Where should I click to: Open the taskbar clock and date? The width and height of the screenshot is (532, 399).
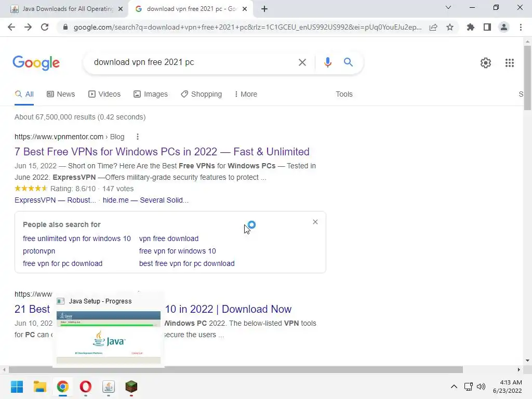click(x=507, y=387)
